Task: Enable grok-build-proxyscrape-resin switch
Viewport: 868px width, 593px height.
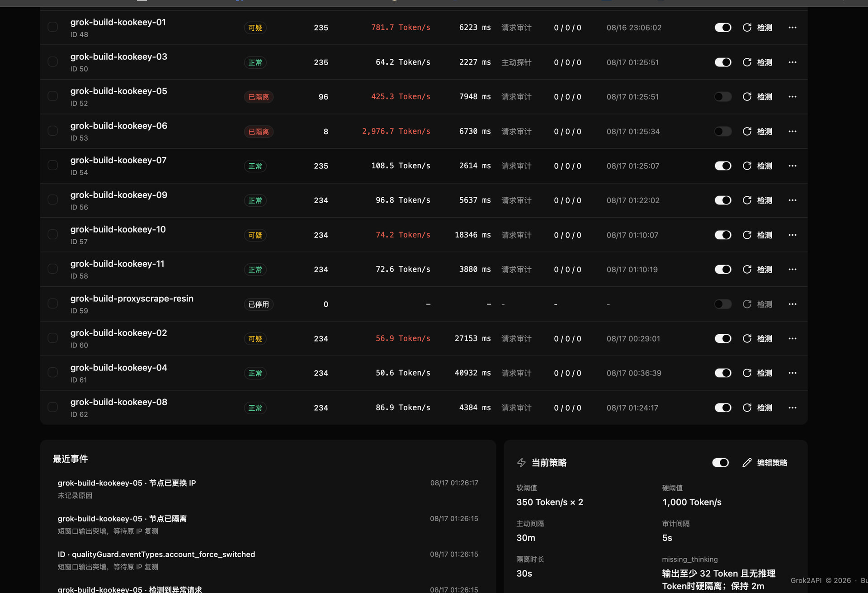Action: (722, 304)
